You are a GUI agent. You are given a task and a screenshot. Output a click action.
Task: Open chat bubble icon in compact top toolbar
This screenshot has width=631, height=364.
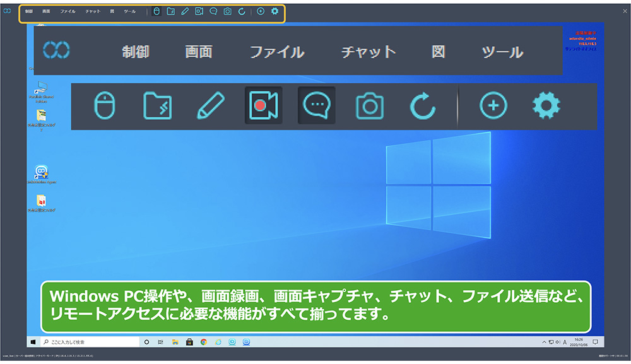pyautogui.click(x=213, y=11)
